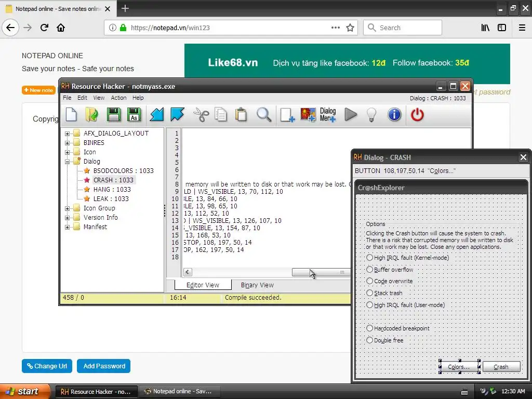Click the Add image resource icon

click(x=308, y=115)
